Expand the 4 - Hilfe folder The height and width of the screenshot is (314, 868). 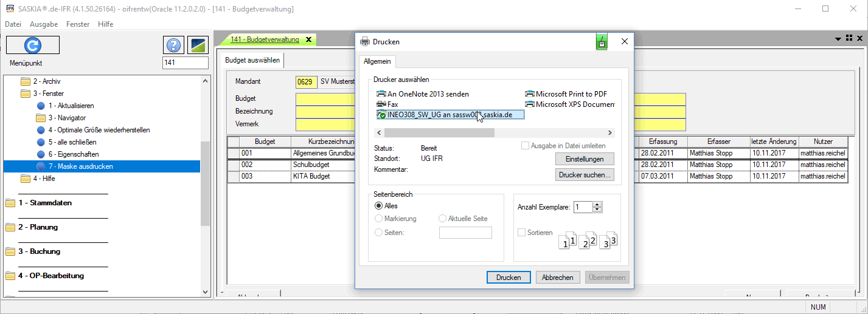(x=46, y=179)
